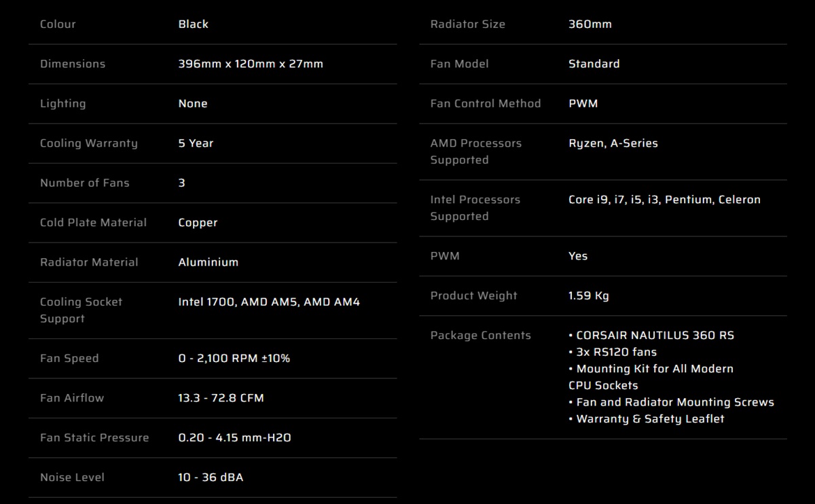Select the 'Yes' value in the PWM row
The height and width of the screenshot is (504, 815).
[578, 256]
